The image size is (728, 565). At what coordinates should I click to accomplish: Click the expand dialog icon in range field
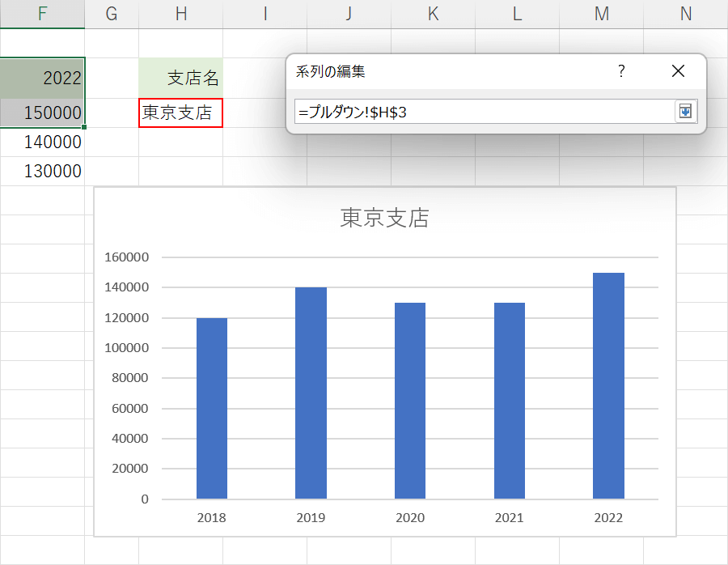685,112
